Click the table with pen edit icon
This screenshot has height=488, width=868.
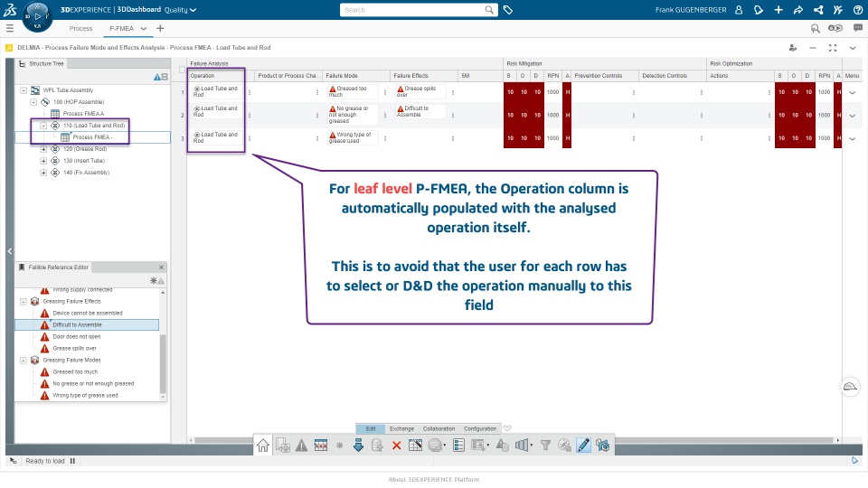click(415, 445)
